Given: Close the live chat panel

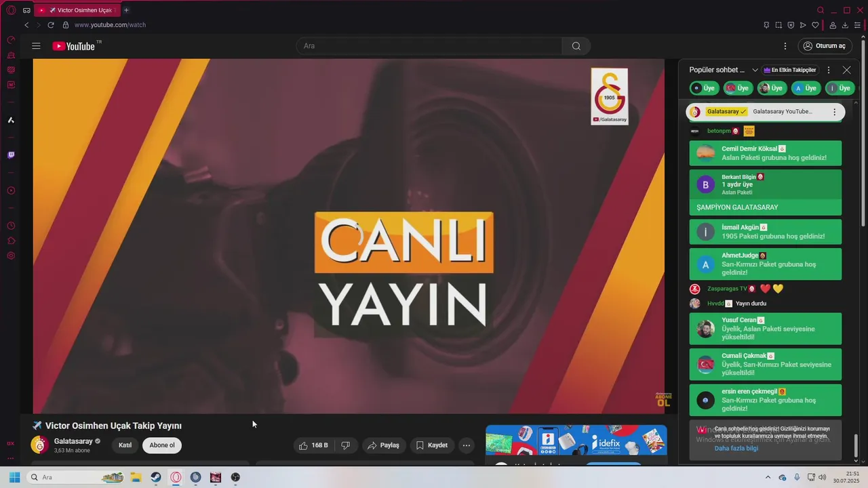Looking at the screenshot, I should pos(846,70).
